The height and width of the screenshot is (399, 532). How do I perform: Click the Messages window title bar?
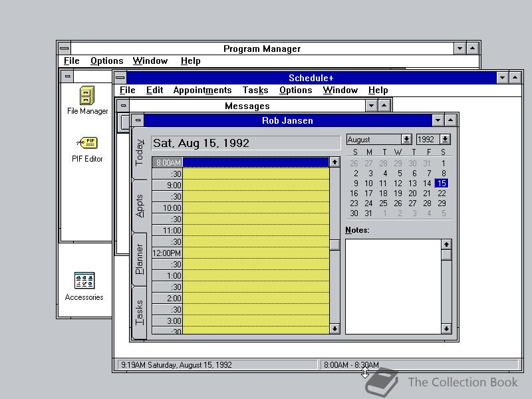coord(247,106)
